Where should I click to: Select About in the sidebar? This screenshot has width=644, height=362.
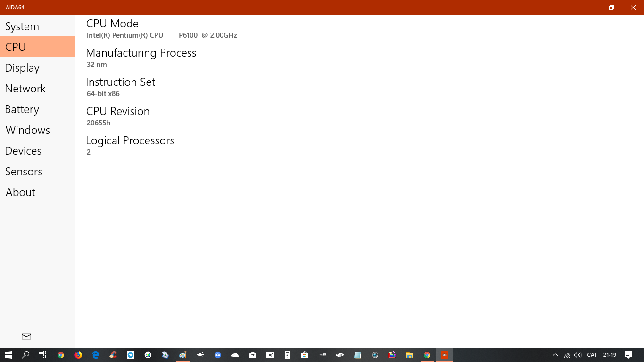(38, 192)
